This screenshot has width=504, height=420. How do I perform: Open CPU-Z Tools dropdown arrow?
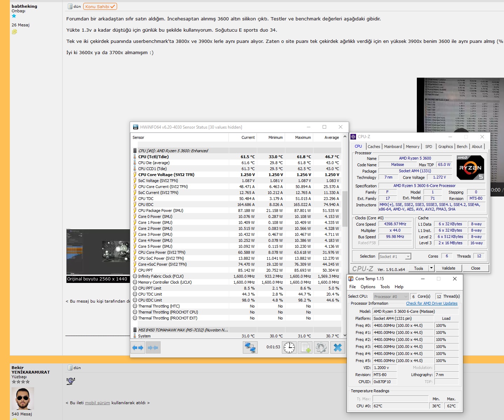click(431, 268)
